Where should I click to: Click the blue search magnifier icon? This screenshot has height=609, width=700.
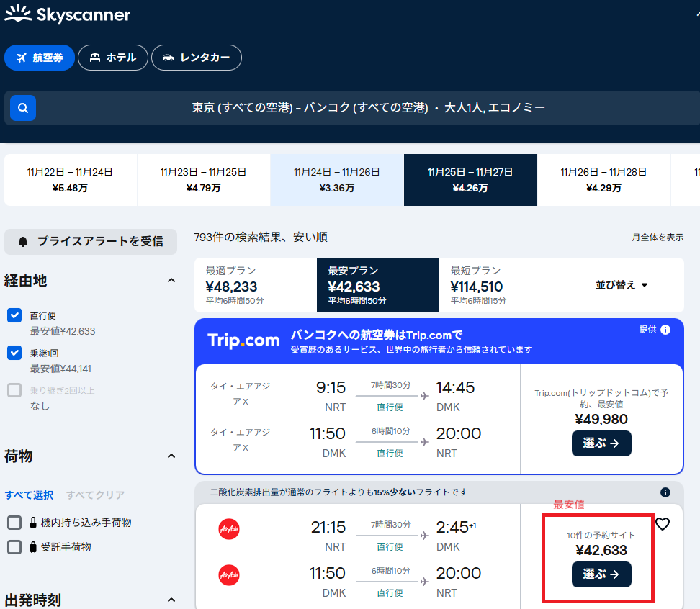click(x=23, y=108)
